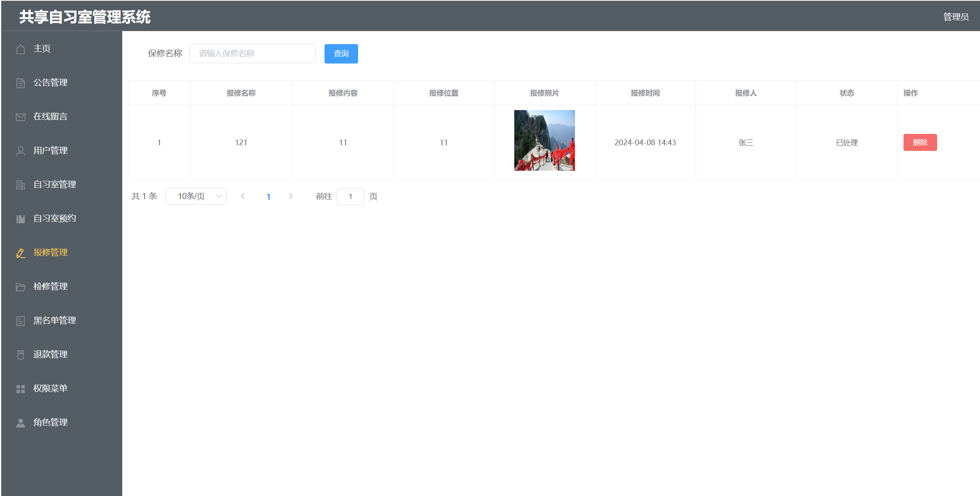Select page 1 in the pagination
This screenshot has width=980, height=496.
coord(269,196)
